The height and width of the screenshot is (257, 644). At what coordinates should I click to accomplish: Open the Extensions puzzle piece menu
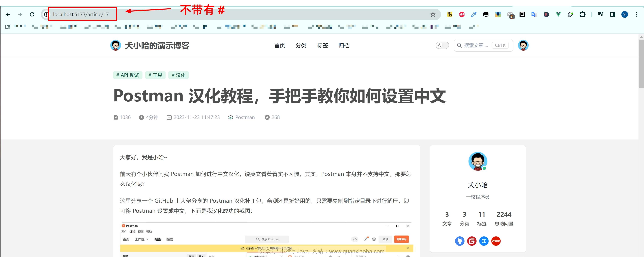pos(582,14)
